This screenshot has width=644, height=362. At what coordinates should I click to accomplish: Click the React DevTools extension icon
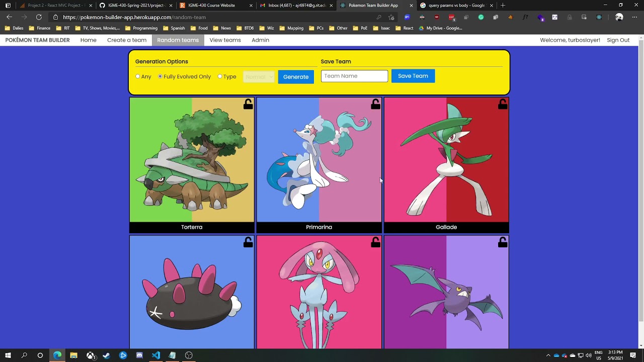[599, 17]
